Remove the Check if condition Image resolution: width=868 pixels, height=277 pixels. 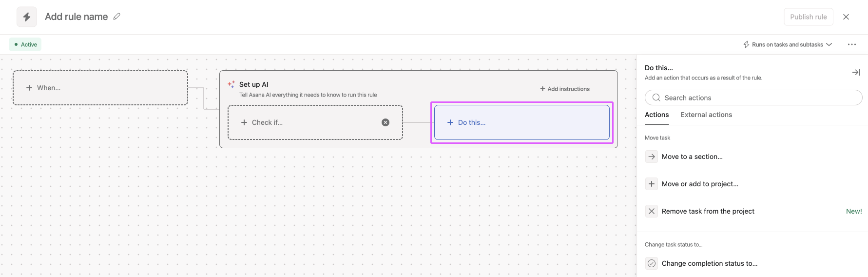(386, 122)
